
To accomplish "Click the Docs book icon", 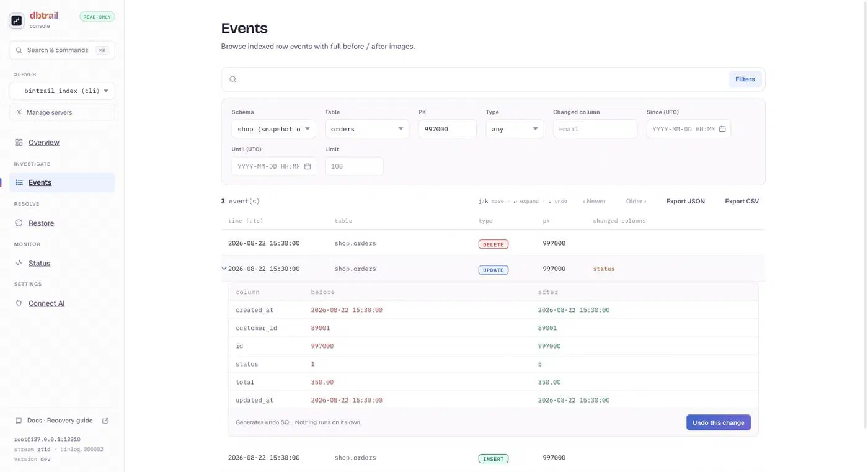I will (x=19, y=421).
